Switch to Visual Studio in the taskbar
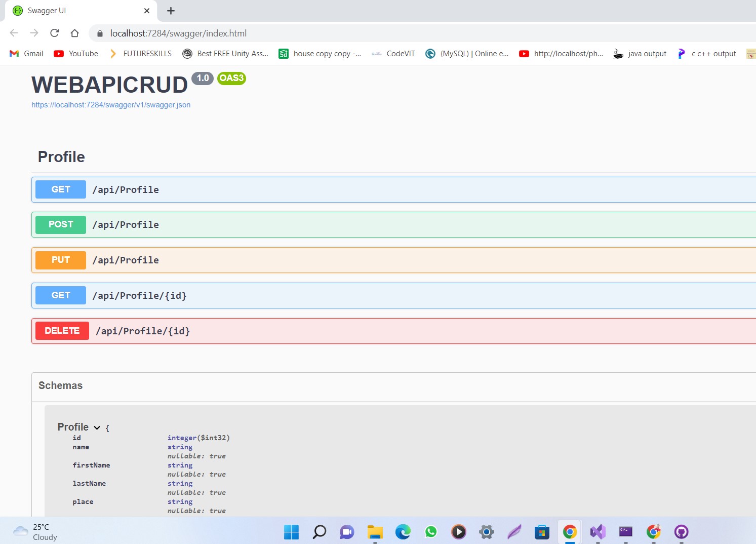756x544 pixels. (x=598, y=532)
